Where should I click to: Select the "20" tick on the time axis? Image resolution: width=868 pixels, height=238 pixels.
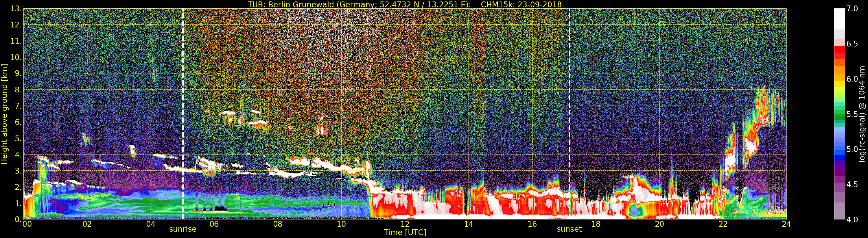point(659,224)
